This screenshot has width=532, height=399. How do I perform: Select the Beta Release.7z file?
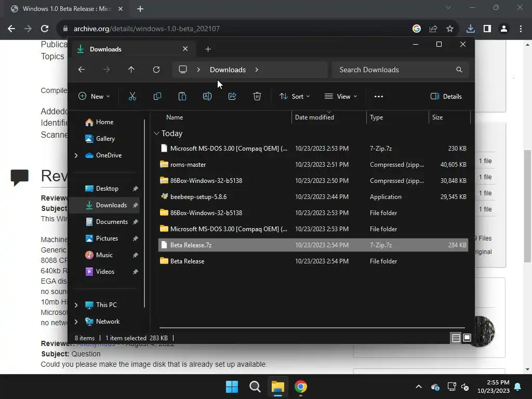[x=313, y=245]
